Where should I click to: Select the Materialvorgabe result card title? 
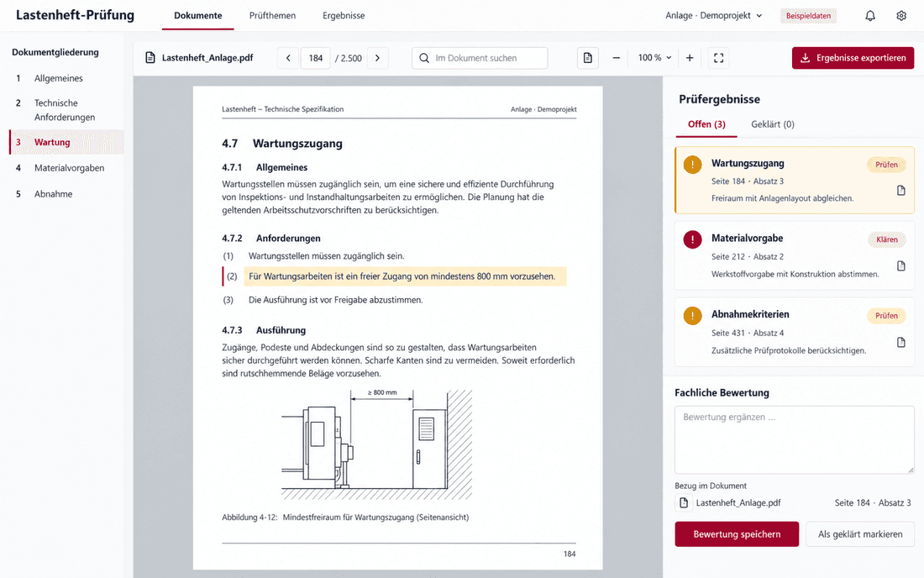point(747,239)
